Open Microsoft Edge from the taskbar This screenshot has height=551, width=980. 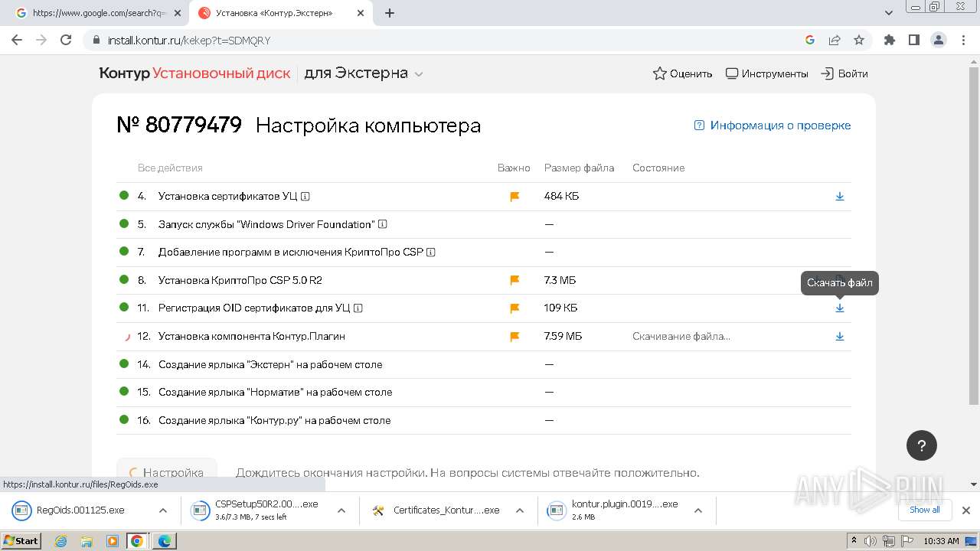coord(164,541)
